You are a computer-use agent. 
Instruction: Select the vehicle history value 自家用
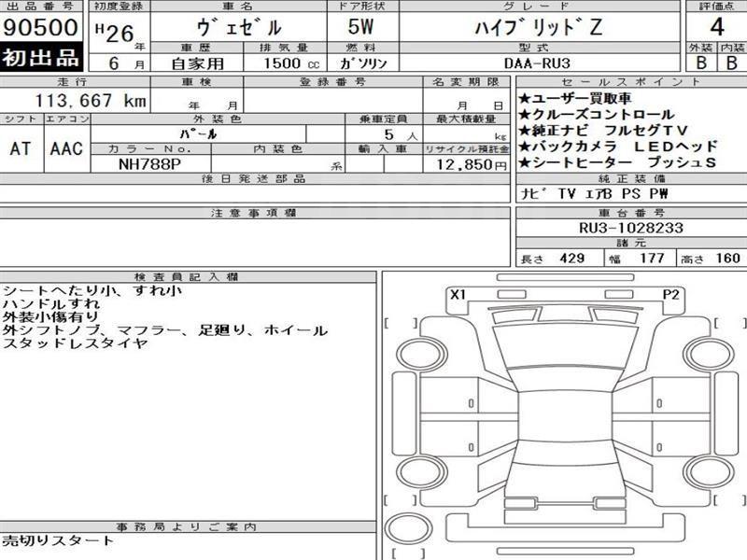197,63
